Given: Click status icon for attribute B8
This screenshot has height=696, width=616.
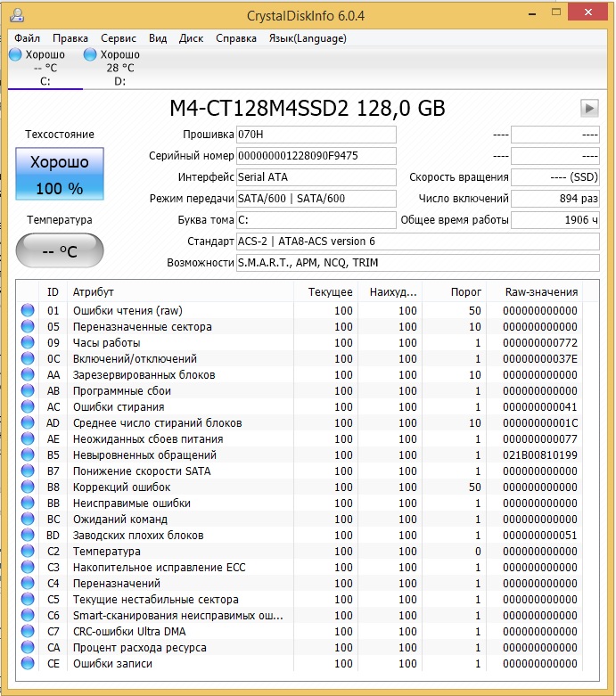Looking at the screenshot, I should pyautogui.click(x=28, y=487).
